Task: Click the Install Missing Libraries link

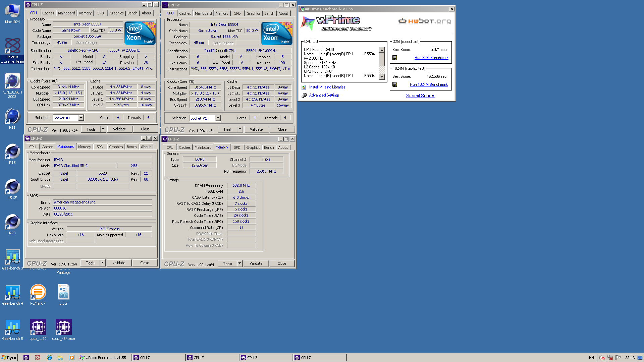Action: coord(327,87)
